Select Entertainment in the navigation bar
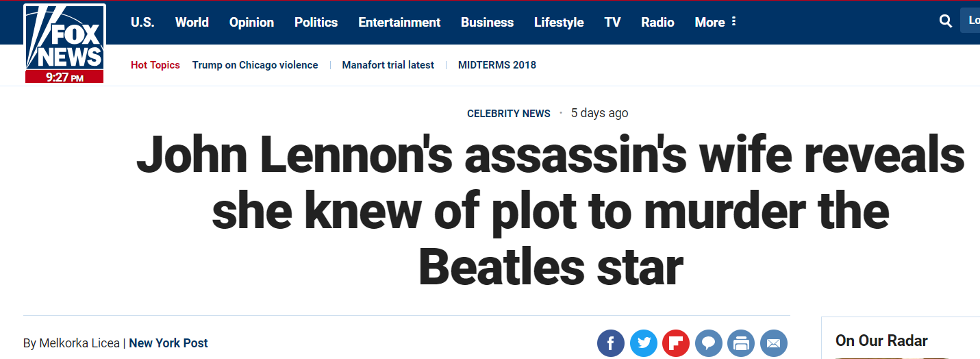This screenshot has width=980, height=359. pos(399,22)
